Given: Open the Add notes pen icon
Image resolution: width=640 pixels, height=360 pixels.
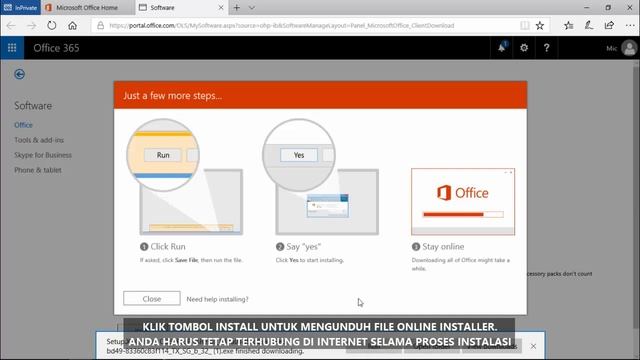Looking at the screenshot, I should point(589,25).
